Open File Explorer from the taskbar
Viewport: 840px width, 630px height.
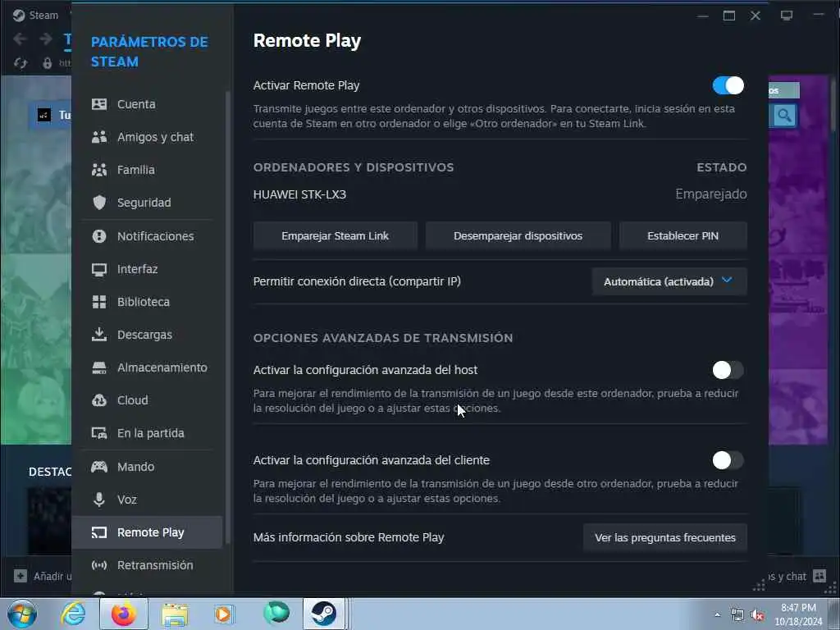[x=175, y=614]
